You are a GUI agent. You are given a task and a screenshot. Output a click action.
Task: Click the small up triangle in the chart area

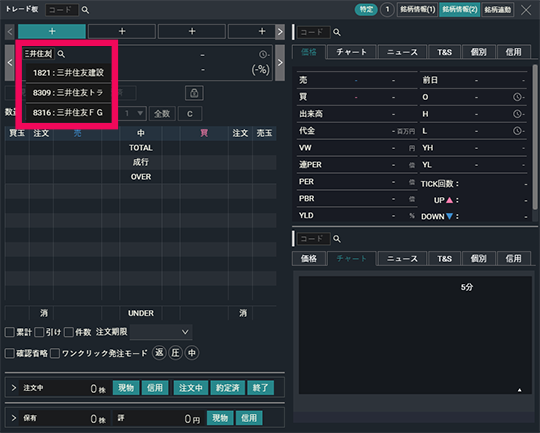(x=519, y=390)
